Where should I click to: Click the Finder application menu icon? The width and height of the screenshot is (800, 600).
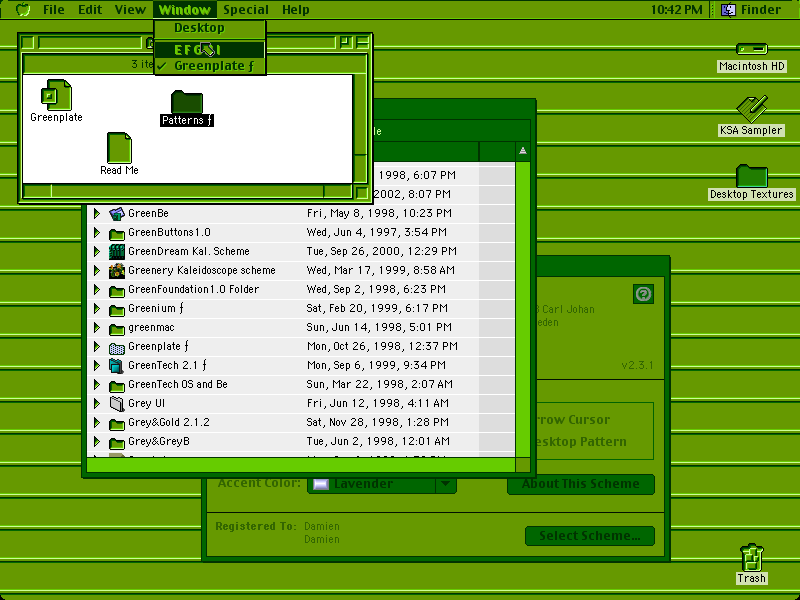click(x=729, y=9)
